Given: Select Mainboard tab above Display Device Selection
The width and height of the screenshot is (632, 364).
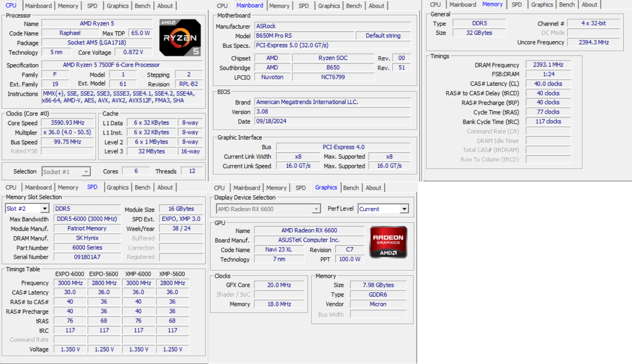Looking at the screenshot, I should (x=246, y=188).
